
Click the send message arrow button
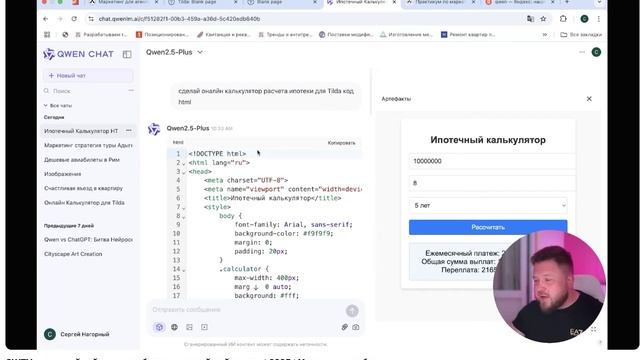(352, 311)
